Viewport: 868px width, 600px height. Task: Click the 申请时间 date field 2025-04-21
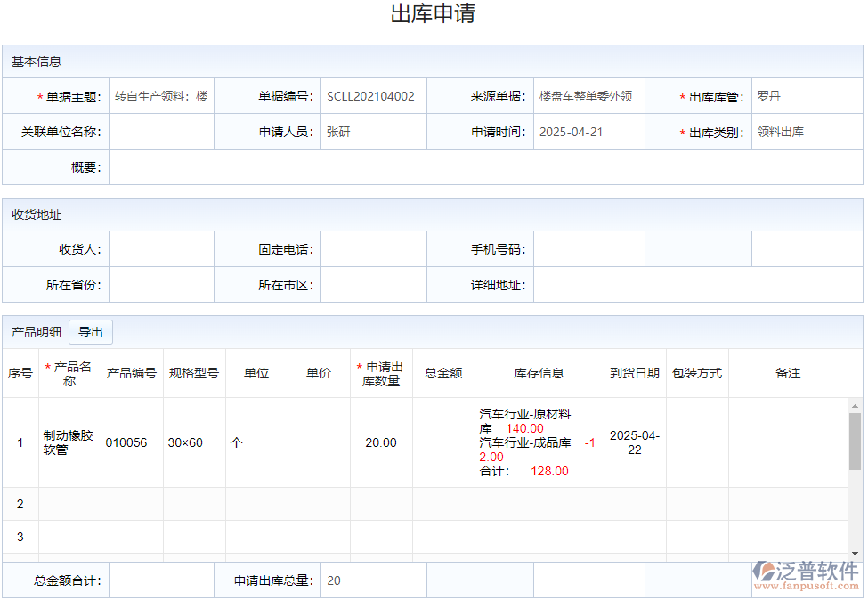click(x=588, y=132)
